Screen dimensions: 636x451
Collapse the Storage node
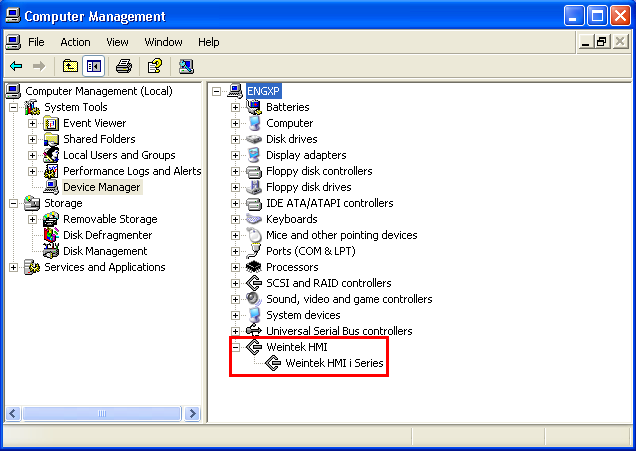13,203
